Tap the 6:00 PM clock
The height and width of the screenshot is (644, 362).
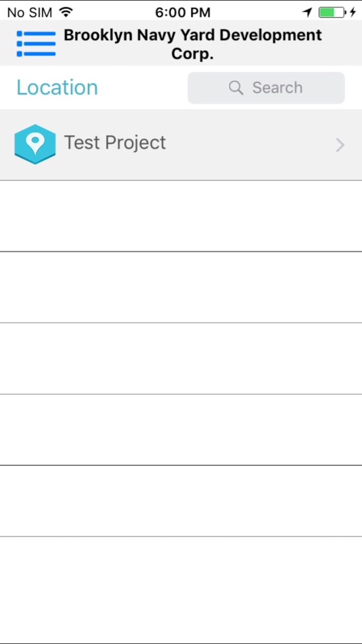click(x=183, y=12)
